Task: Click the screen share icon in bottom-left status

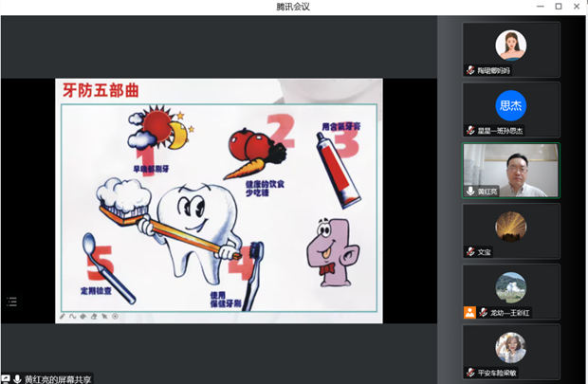Action: point(6,378)
